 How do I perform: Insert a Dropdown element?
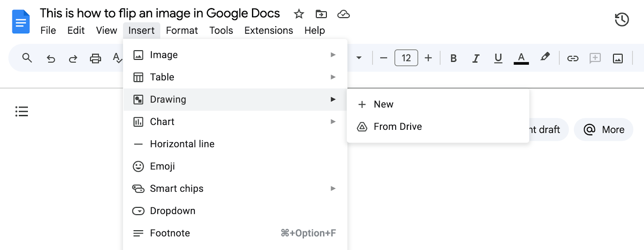point(235,211)
